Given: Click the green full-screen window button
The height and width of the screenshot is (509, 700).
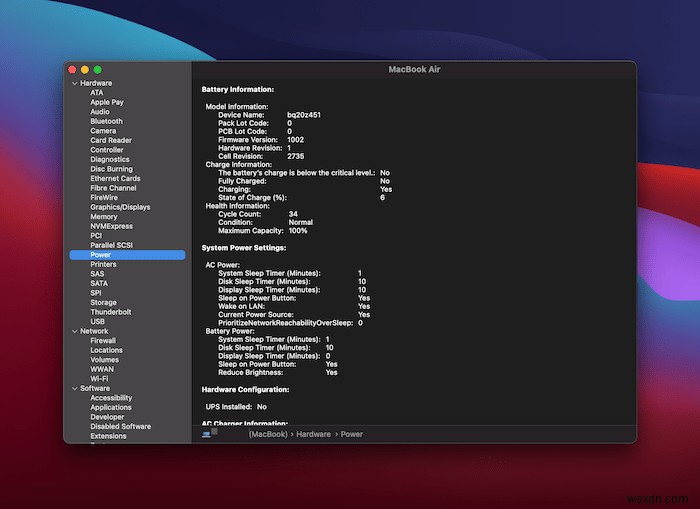Looking at the screenshot, I should pyautogui.click(x=98, y=69).
